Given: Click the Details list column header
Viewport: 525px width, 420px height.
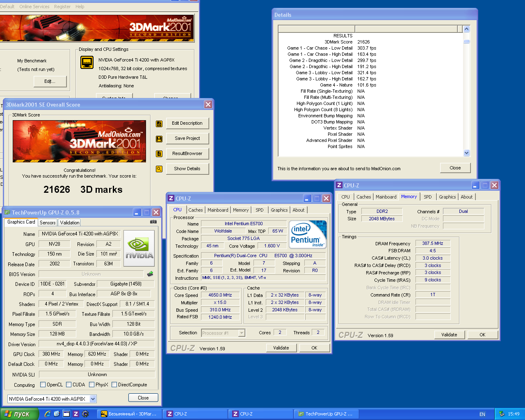Looking at the screenshot, I should (370, 29).
